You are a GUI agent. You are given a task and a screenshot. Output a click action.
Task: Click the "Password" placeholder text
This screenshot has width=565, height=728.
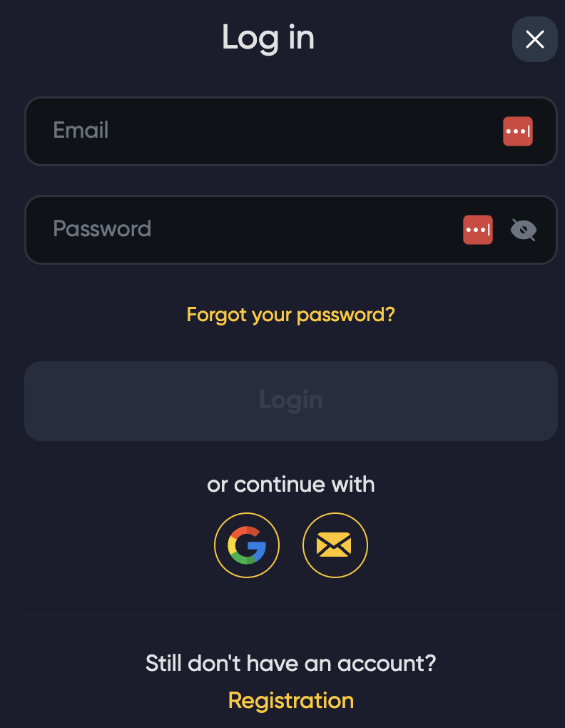tap(102, 229)
